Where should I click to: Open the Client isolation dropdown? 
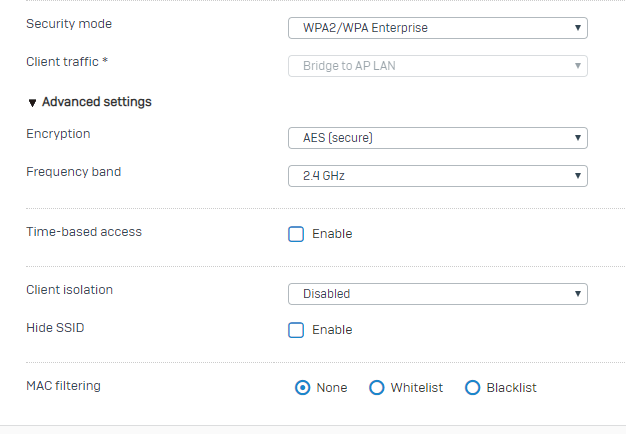(437, 294)
